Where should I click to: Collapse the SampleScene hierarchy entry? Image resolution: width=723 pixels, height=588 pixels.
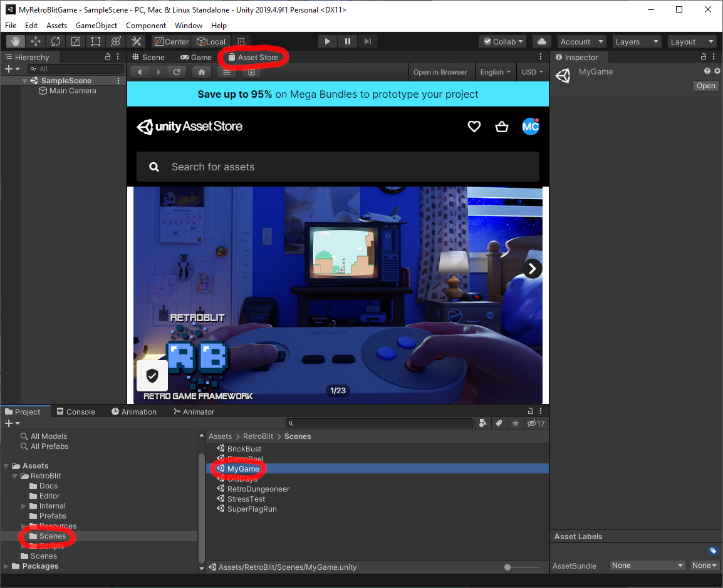[24, 81]
